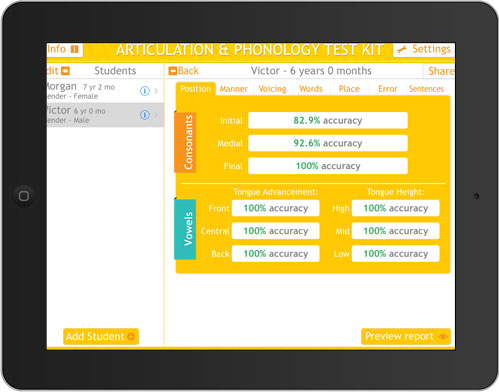This screenshot has width=499, height=392.
Task: Go Back using arrow icon
Action: (x=173, y=71)
